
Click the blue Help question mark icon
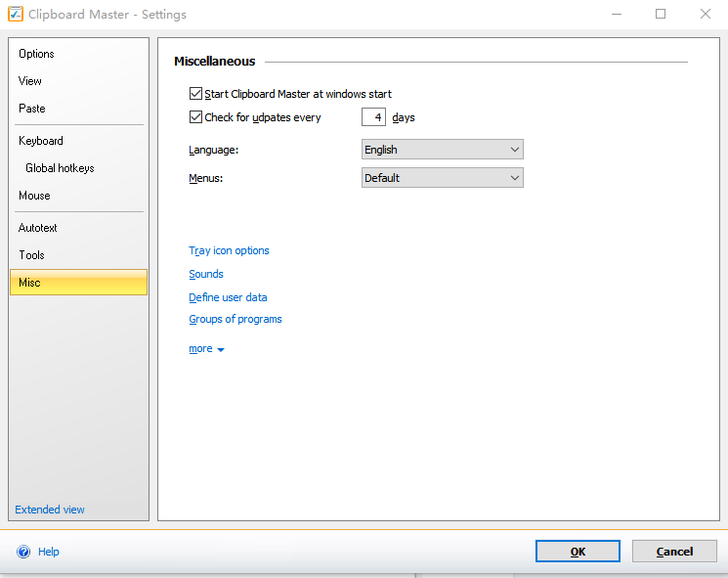point(23,552)
